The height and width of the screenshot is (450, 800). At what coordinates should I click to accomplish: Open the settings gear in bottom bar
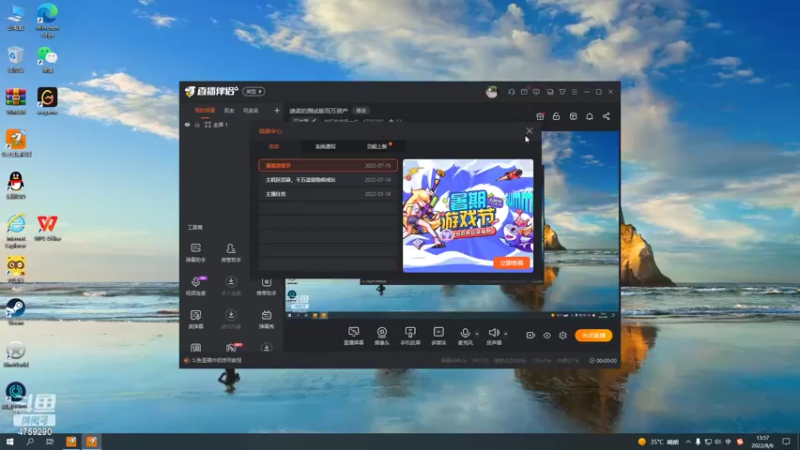(563, 335)
